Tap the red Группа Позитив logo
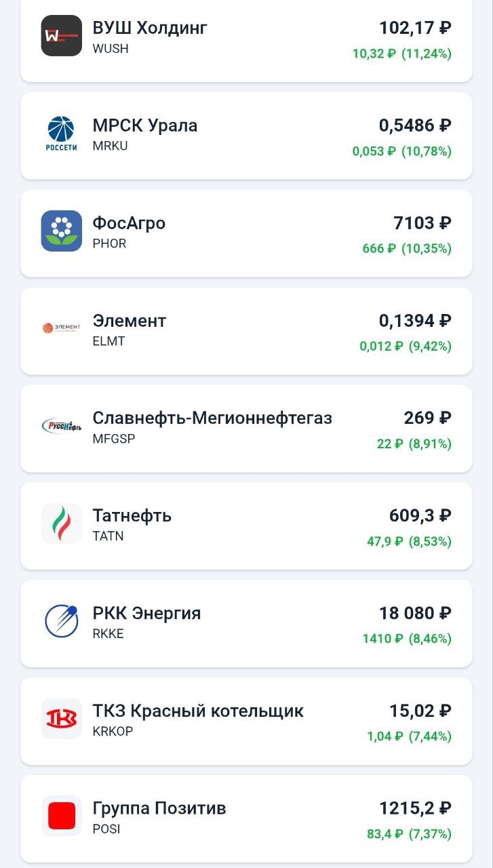Viewport: 493px width, 868px height. [x=62, y=816]
